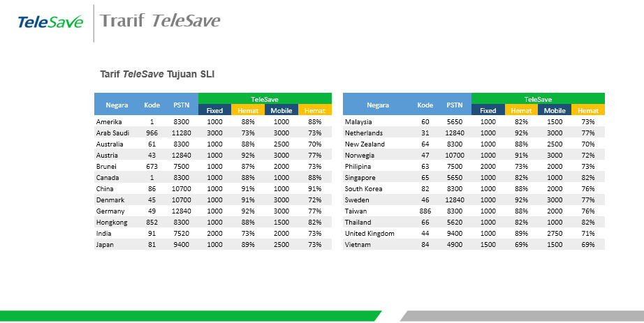Click country code 673 for Brunei
The height and width of the screenshot is (323, 644).
[x=152, y=166]
